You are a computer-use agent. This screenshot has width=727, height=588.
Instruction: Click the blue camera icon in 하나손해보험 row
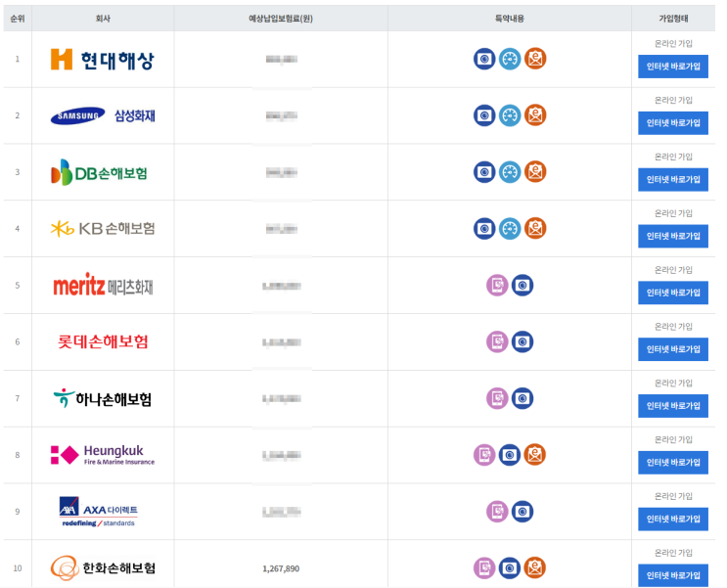[523, 398]
